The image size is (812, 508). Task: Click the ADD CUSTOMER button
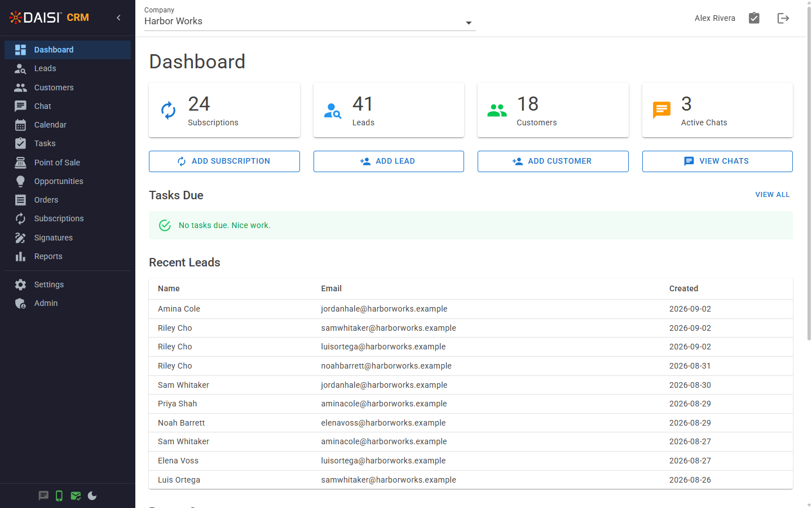point(553,161)
